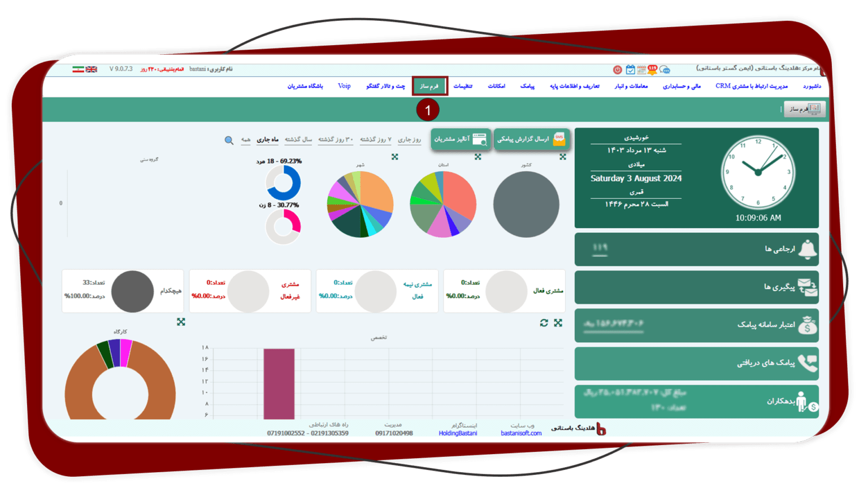
Task: Click the هیچکدام status card
Action: click(123, 291)
